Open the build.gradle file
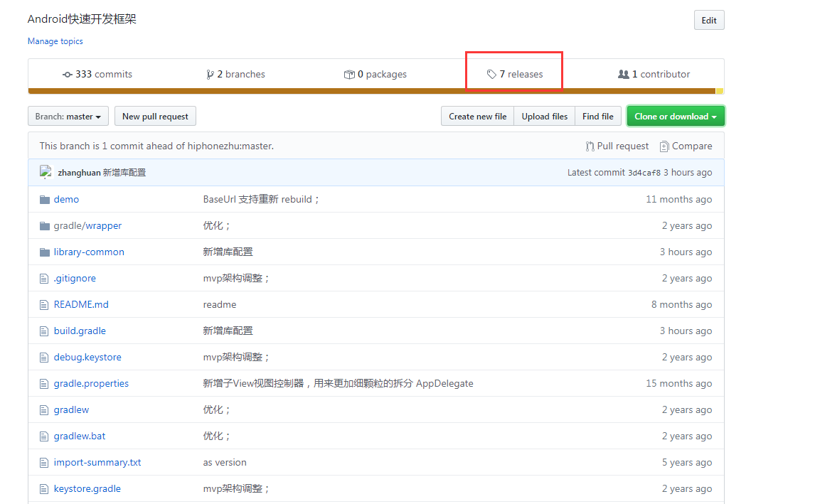815x504 pixels. 80,331
